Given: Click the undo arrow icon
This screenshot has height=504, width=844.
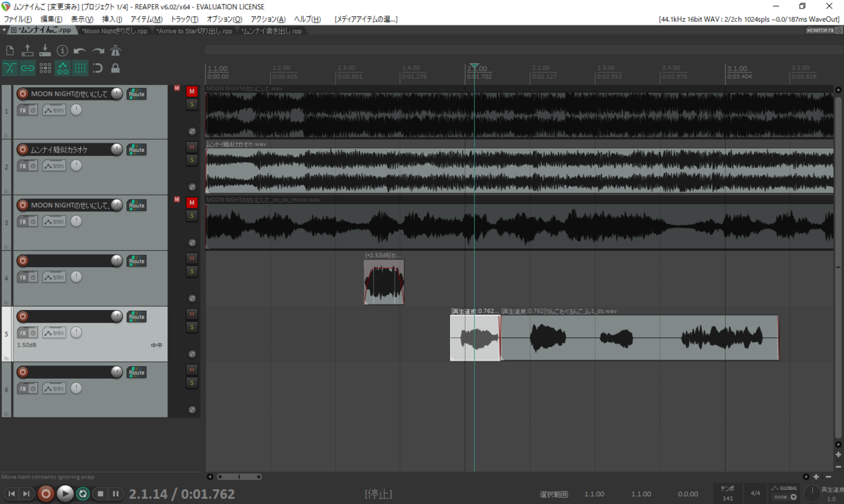Looking at the screenshot, I should 80,51.
